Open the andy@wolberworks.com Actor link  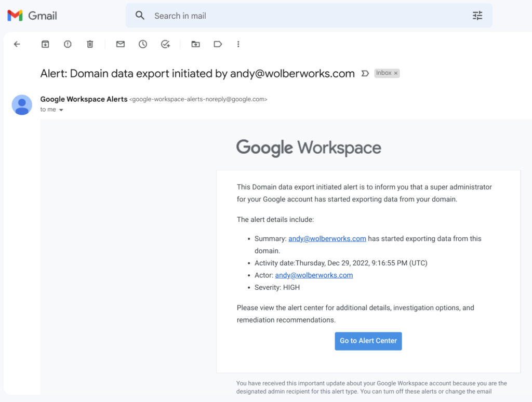coord(314,275)
